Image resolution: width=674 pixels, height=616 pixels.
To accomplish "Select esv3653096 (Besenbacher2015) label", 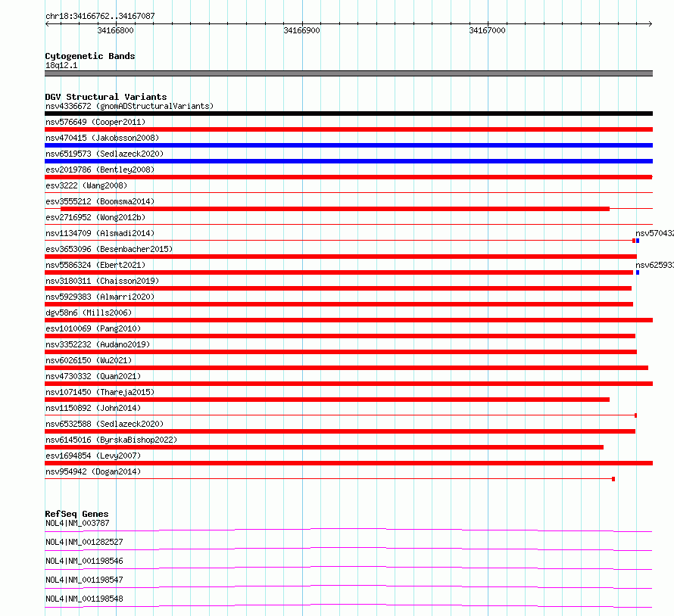I will [109, 249].
